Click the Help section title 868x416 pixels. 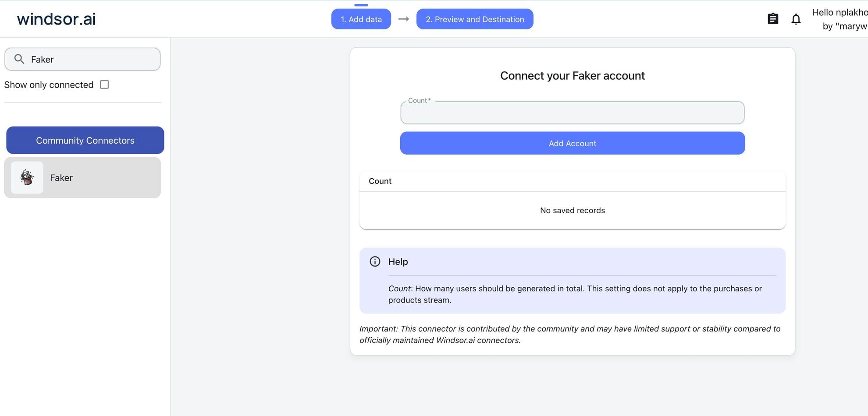click(x=398, y=262)
